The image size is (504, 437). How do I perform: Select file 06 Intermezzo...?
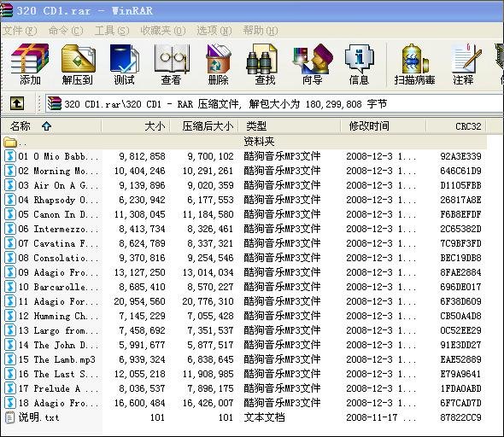click(58, 229)
